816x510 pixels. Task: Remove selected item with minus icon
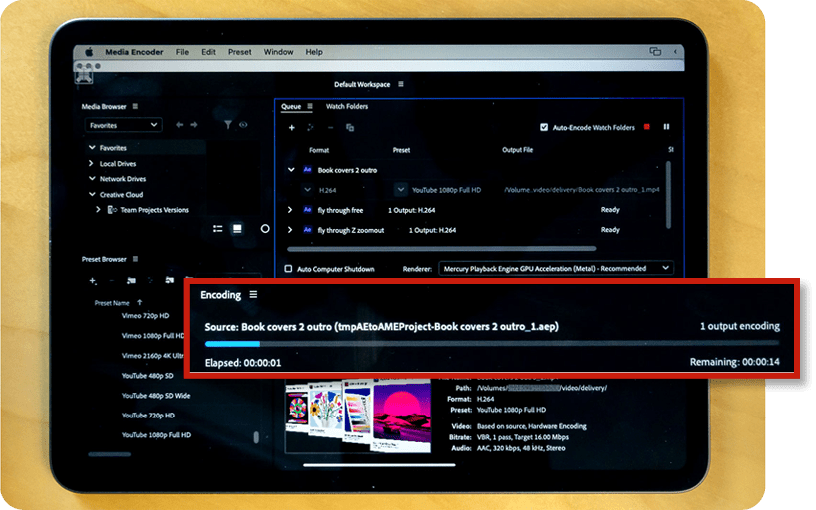pyautogui.click(x=330, y=128)
